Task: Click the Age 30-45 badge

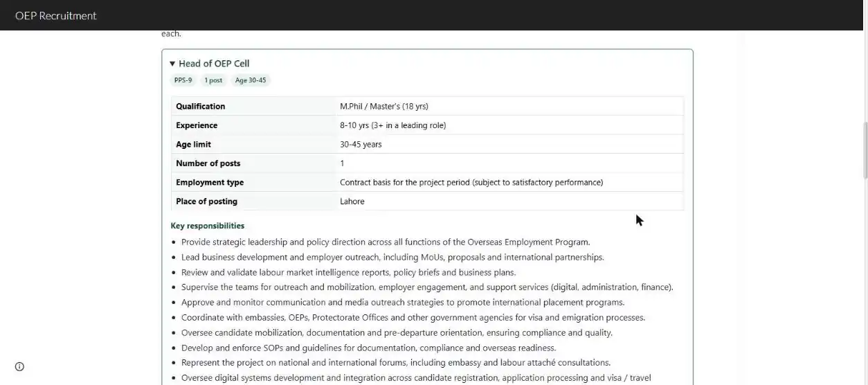Action: pos(251,80)
